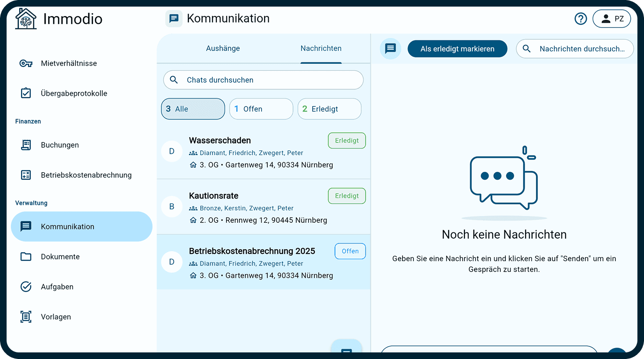Click the magnifier icon in Chats durchsuchen
This screenshot has height=359, width=644.
coord(174,80)
